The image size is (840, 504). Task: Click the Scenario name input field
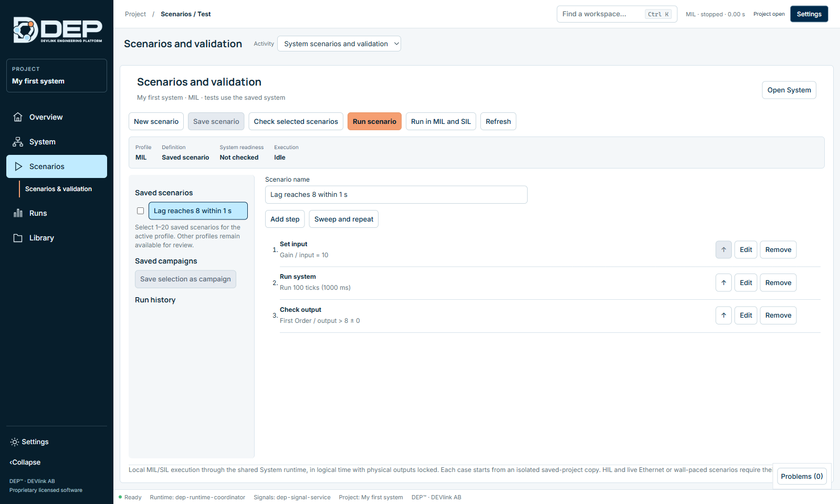point(396,195)
